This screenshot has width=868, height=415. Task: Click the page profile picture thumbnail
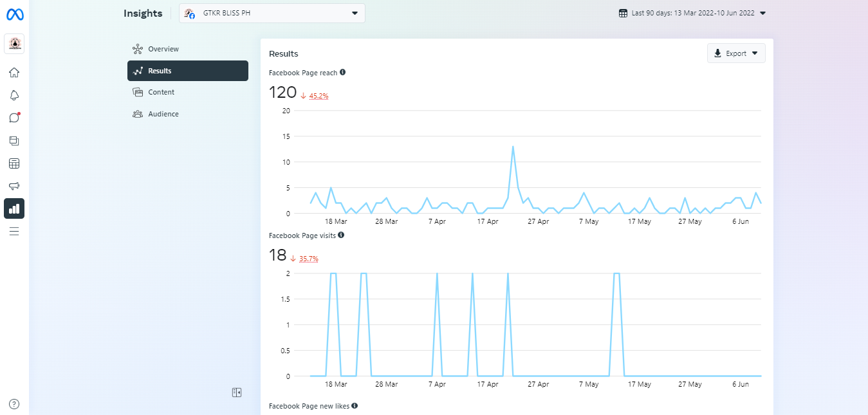tap(14, 44)
